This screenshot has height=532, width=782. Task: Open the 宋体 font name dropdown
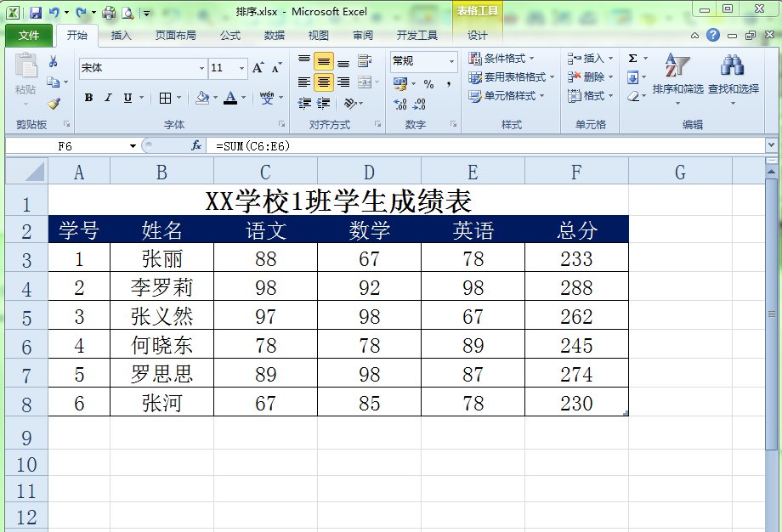pyautogui.click(x=202, y=68)
